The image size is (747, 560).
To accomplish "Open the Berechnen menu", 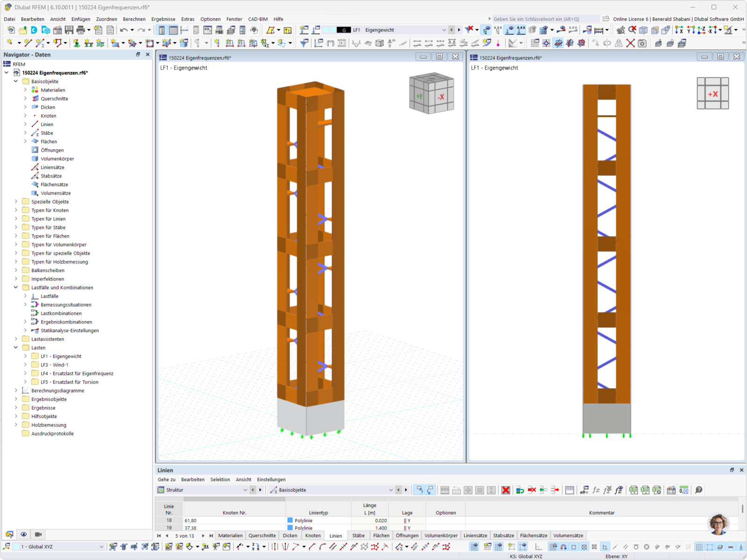I will (x=134, y=19).
